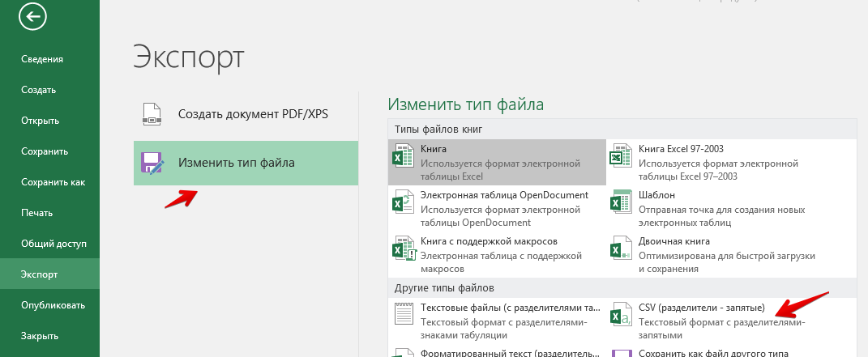The image size is (868, 357).
Task: Select the Книга Excel workbook icon
Action: (x=403, y=156)
